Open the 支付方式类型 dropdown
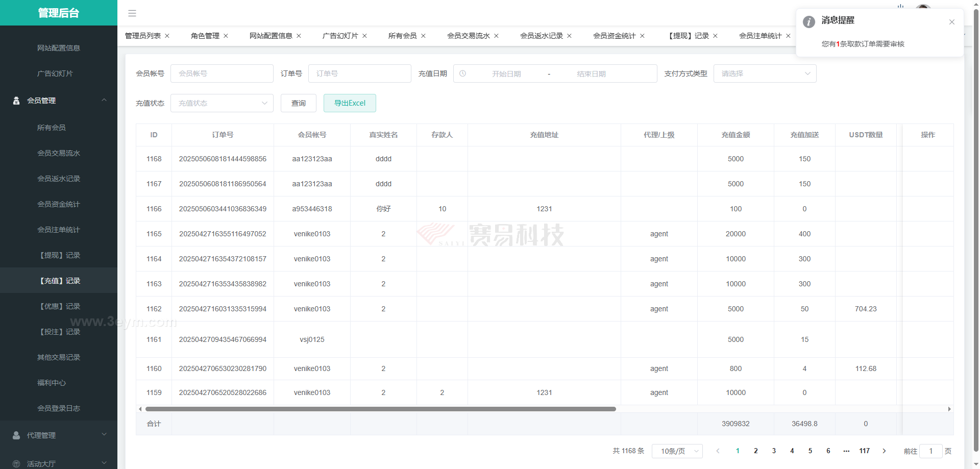The image size is (980, 469). tap(764, 73)
